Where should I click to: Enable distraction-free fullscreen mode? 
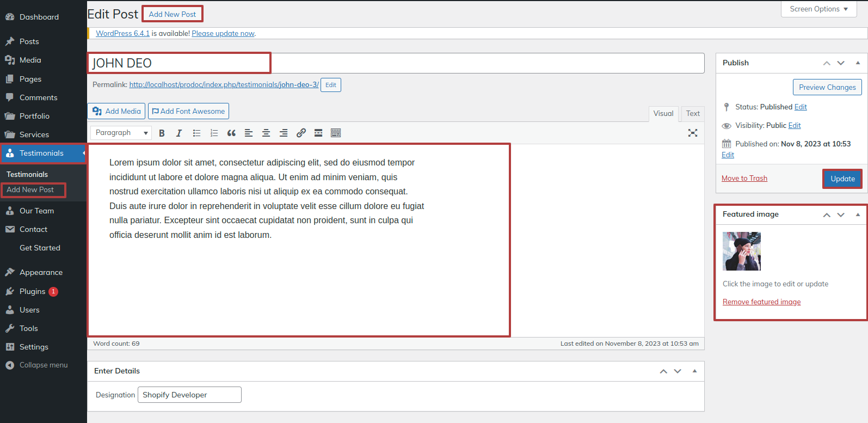(692, 133)
